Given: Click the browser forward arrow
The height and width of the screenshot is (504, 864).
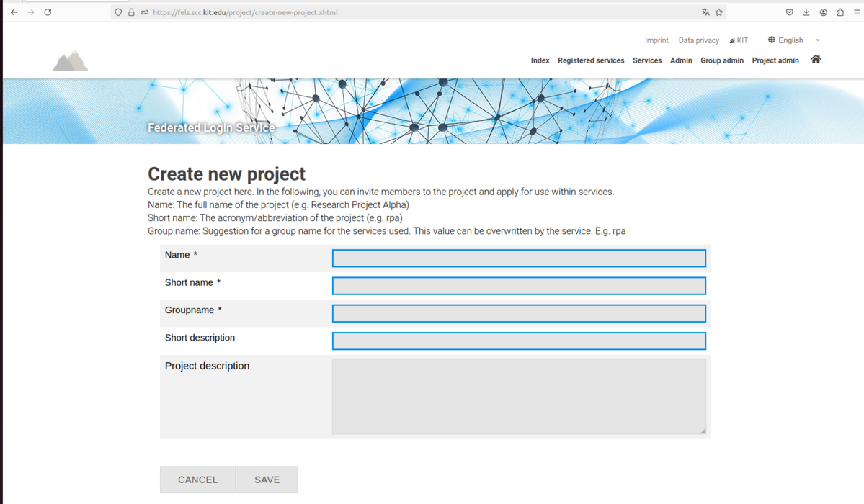Looking at the screenshot, I should tap(31, 12).
